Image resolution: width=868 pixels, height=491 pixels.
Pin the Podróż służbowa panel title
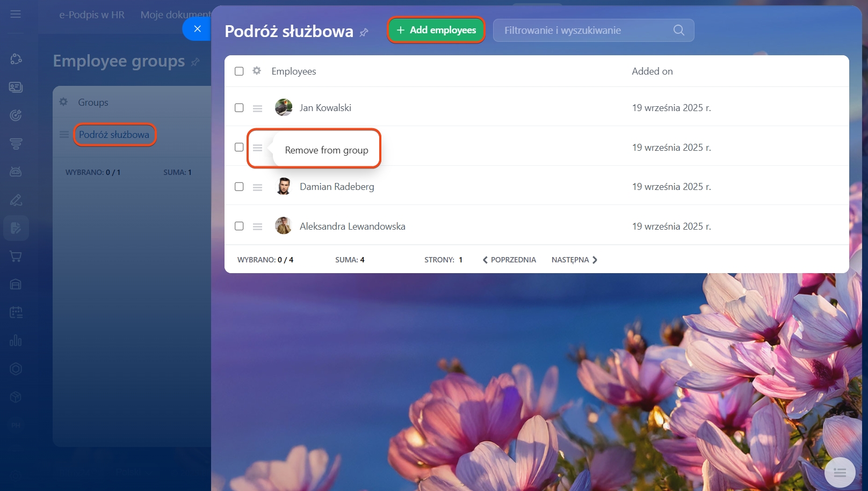[364, 32]
